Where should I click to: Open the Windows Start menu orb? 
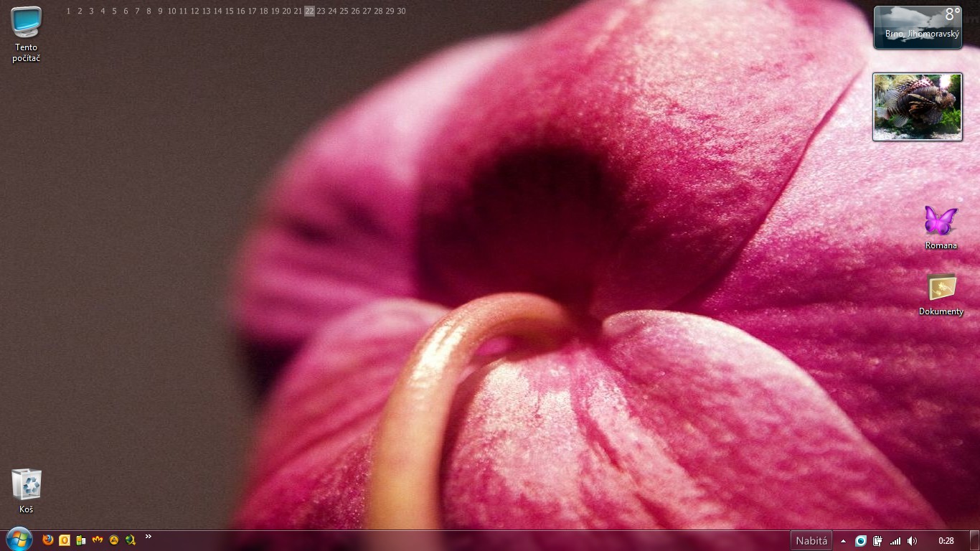click(19, 540)
